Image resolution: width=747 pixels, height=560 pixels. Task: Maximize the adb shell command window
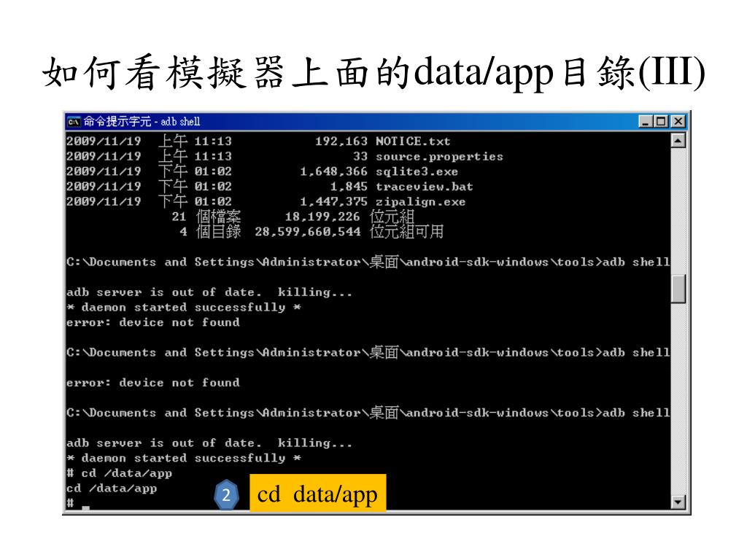click(x=661, y=122)
